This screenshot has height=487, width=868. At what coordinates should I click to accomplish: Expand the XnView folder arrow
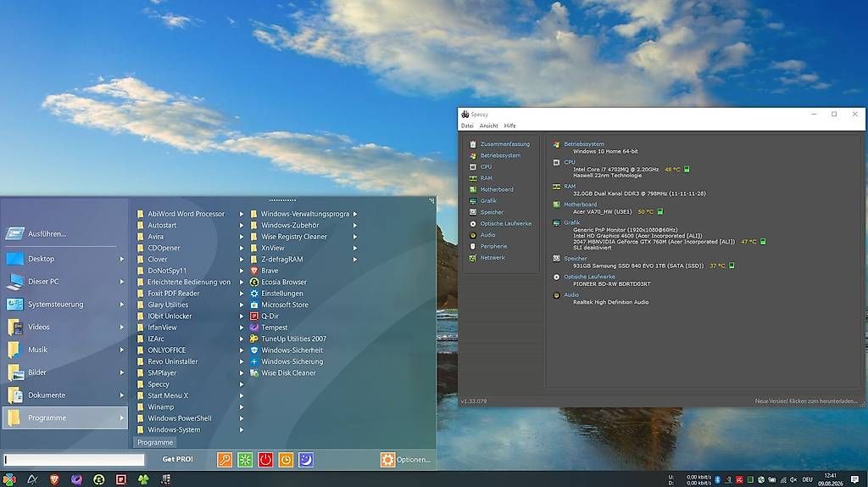(x=355, y=249)
